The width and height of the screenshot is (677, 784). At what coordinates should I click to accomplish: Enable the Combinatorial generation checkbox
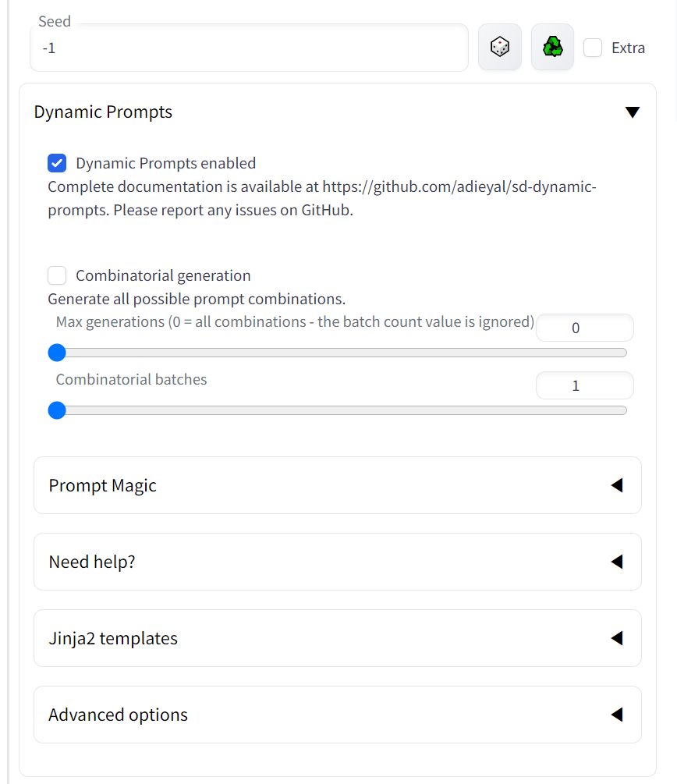(57, 275)
